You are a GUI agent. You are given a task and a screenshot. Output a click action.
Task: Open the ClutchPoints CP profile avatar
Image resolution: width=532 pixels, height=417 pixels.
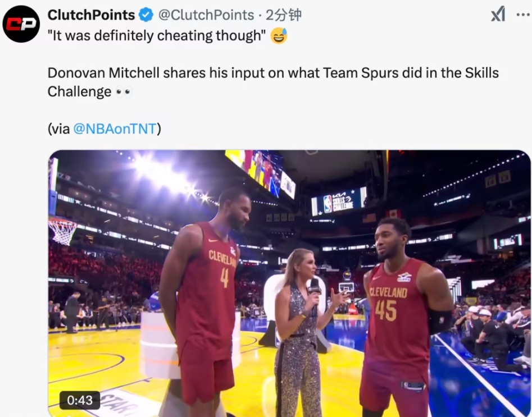[x=21, y=24]
